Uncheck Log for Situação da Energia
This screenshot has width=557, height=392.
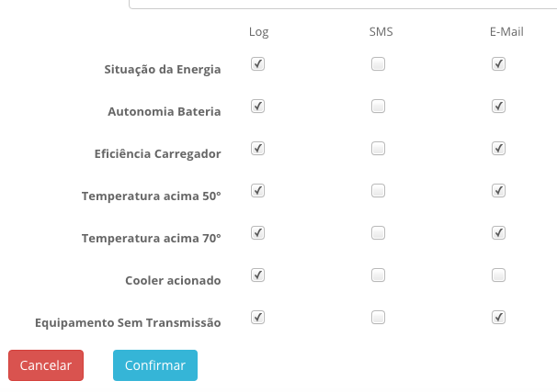tap(258, 64)
